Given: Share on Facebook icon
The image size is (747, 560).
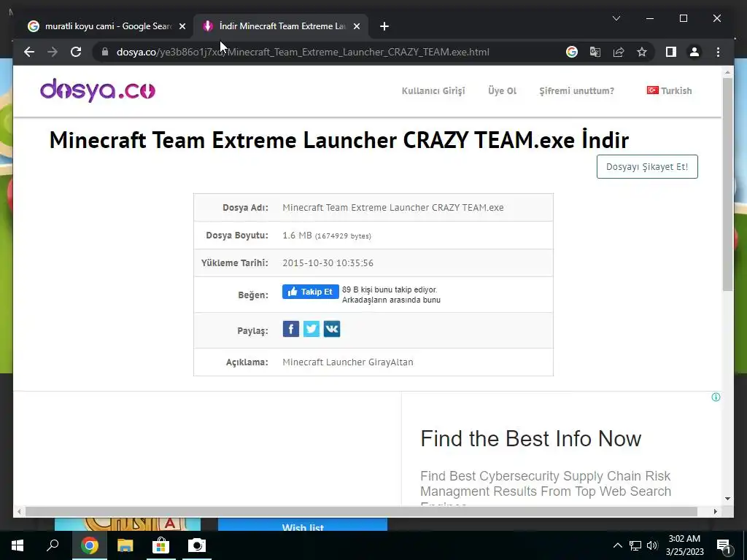Looking at the screenshot, I should pyautogui.click(x=290, y=329).
